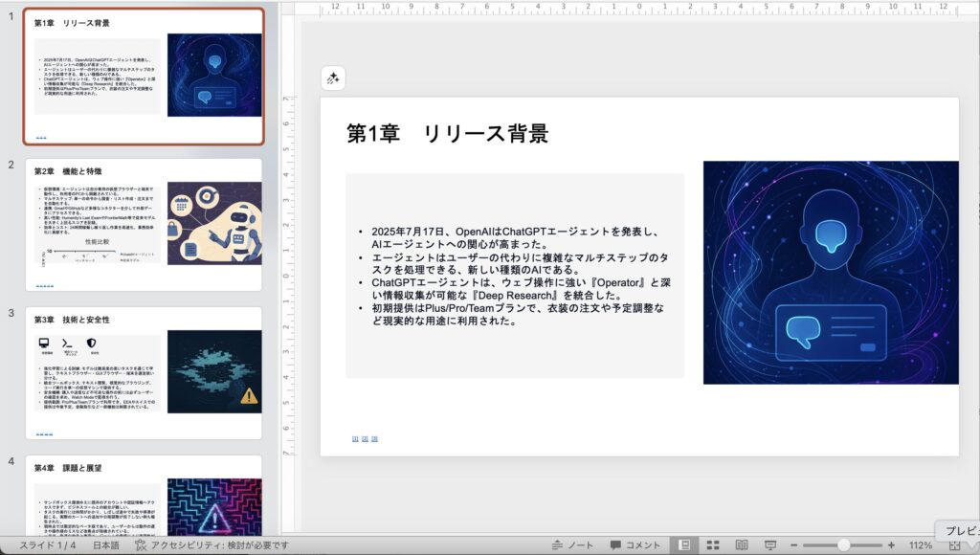The height and width of the screenshot is (555, 980).
Task: Fit slide to window icon
Action: click(954, 546)
